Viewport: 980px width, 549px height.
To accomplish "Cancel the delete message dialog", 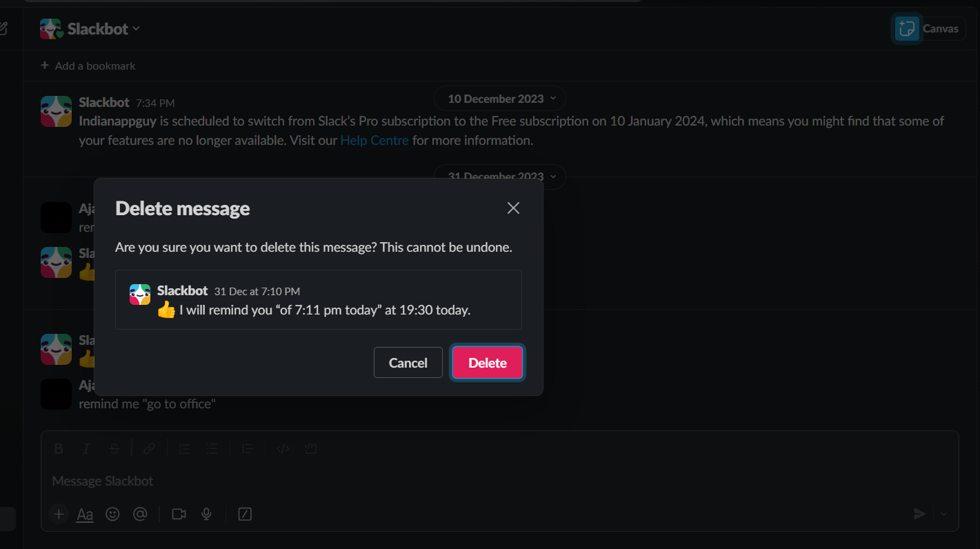I will 408,363.
